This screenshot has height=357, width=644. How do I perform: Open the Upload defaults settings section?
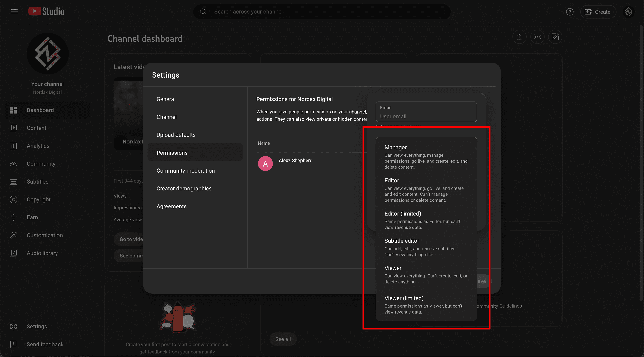176,135
